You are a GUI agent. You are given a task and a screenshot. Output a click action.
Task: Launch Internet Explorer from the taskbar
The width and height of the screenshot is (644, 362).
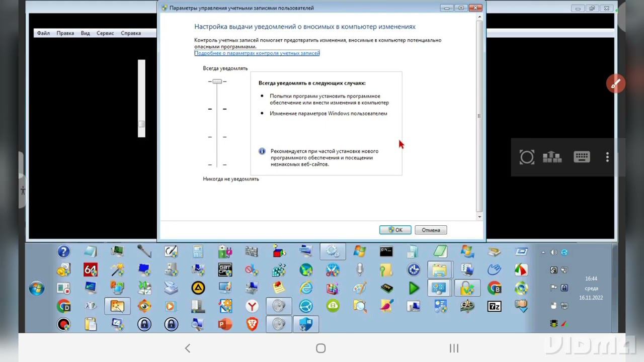pyautogui.click(x=306, y=288)
